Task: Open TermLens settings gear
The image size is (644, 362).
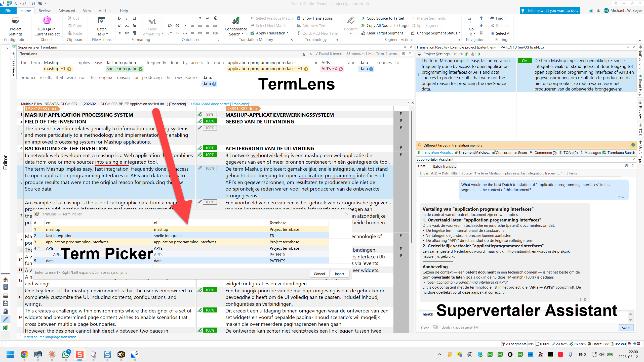Action: 404,54
